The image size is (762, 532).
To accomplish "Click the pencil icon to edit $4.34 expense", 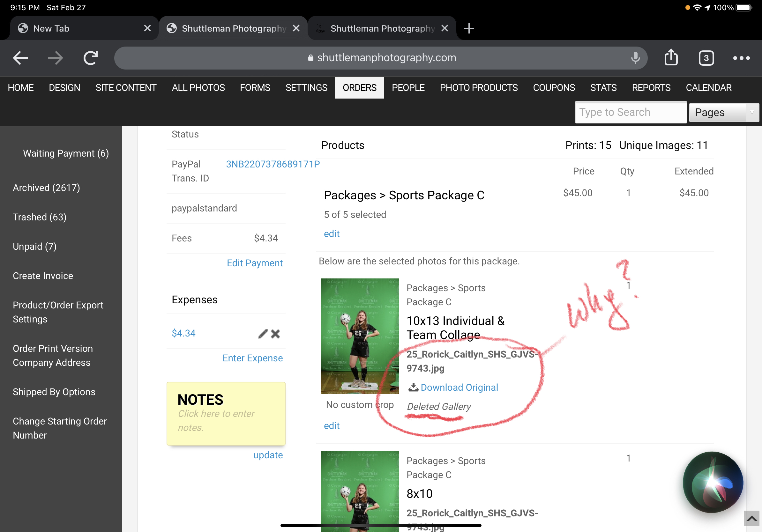I will click(263, 333).
